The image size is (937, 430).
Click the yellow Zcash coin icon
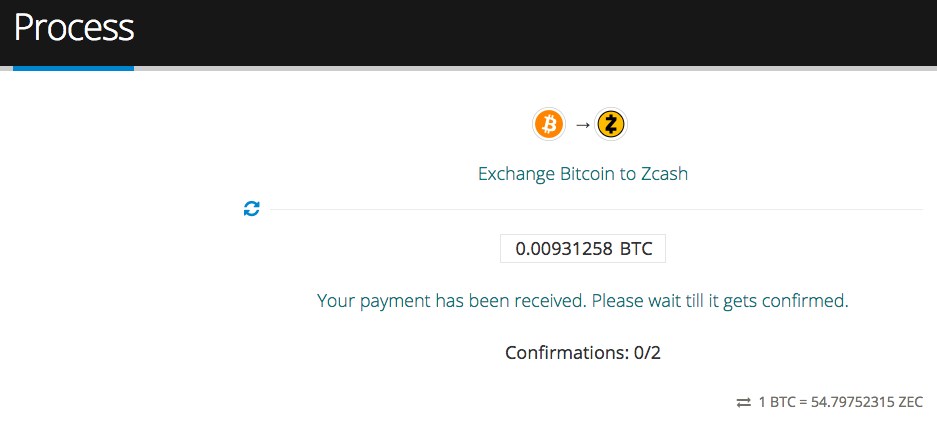coord(611,124)
